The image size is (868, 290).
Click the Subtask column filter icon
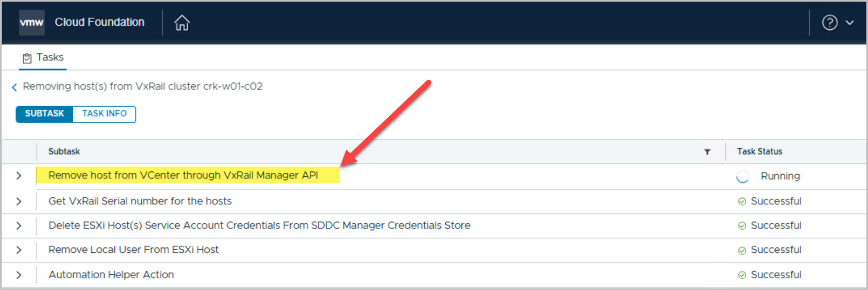tap(707, 152)
